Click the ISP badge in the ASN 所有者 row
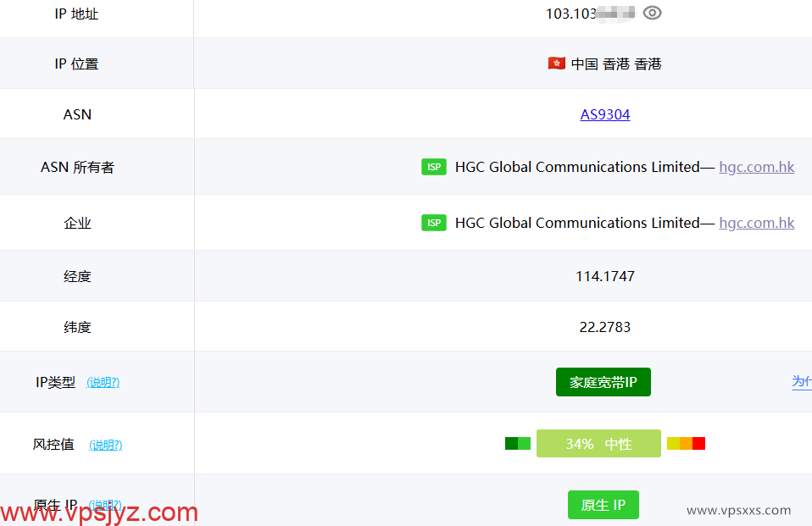This screenshot has height=526, width=812. click(x=433, y=167)
